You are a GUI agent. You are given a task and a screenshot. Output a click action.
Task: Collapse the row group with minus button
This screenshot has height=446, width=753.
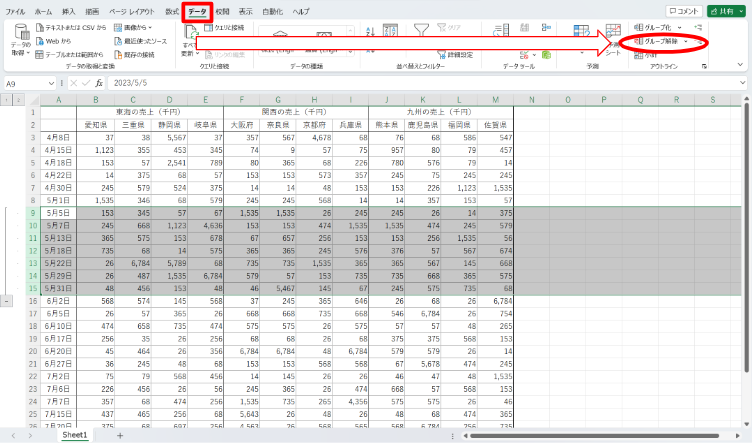click(9, 300)
